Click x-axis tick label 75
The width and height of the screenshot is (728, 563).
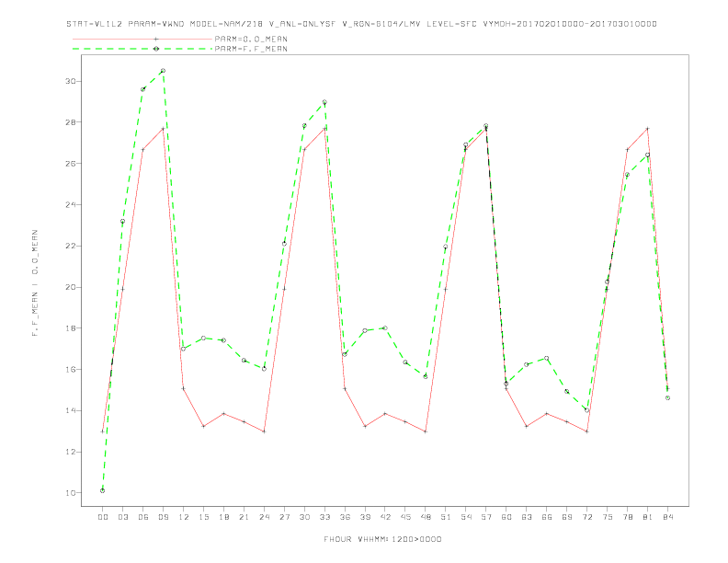pyautogui.click(x=608, y=517)
